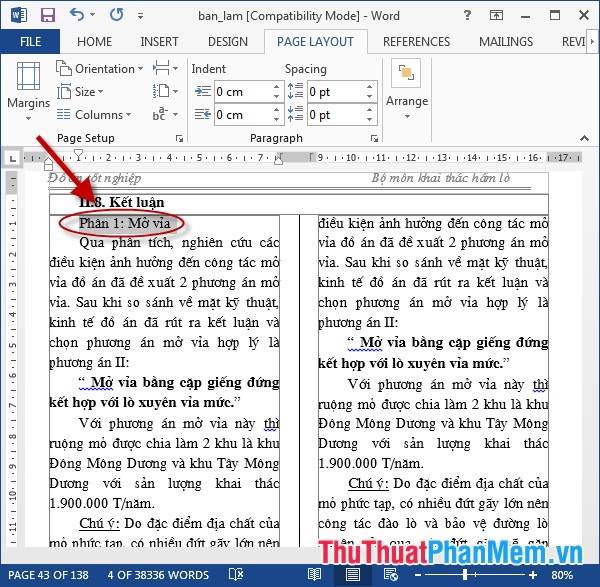This screenshot has height=587, width=600.
Task: Open the Hyphenation menu icon
Action: coord(165,114)
